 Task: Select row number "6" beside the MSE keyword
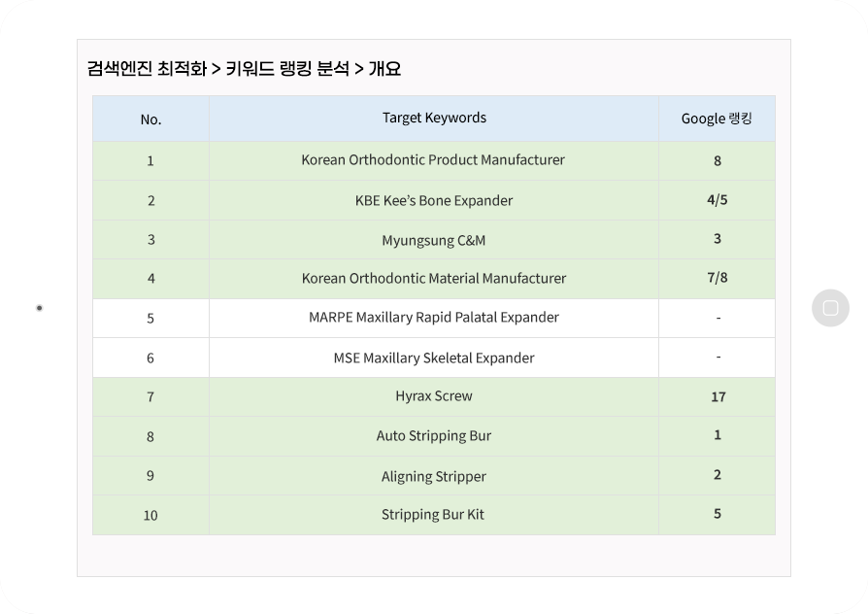click(x=150, y=358)
